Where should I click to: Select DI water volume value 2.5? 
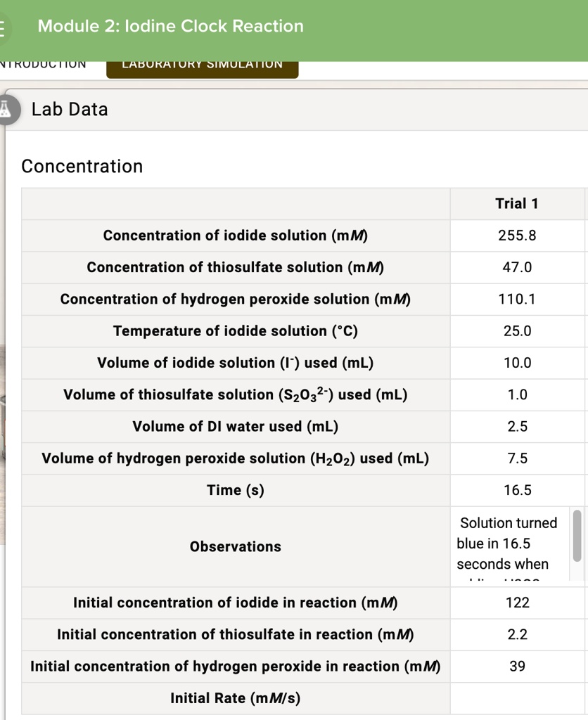coord(517,427)
